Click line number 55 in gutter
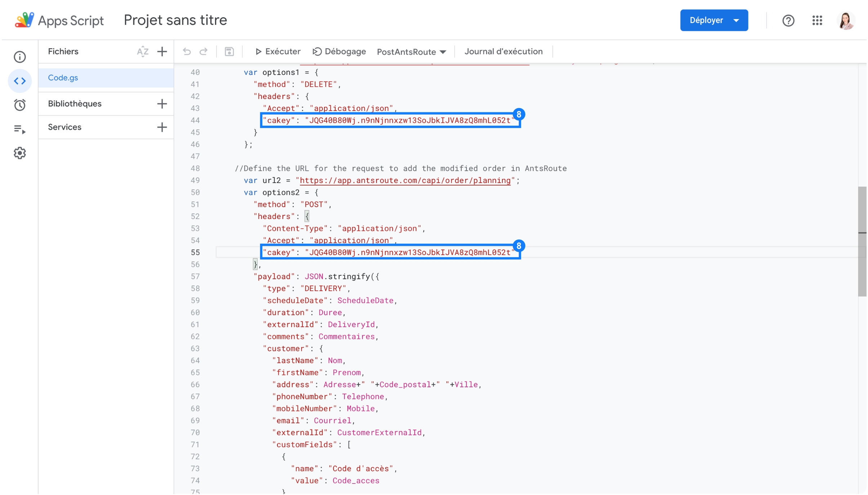Image resolution: width=868 pixels, height=495 pixels. [x=195, y=253]
